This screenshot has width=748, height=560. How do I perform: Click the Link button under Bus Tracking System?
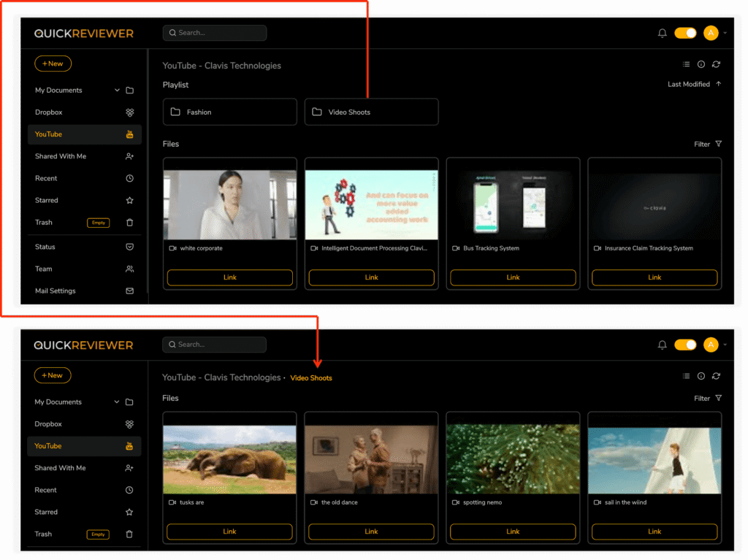coord(513,277)
